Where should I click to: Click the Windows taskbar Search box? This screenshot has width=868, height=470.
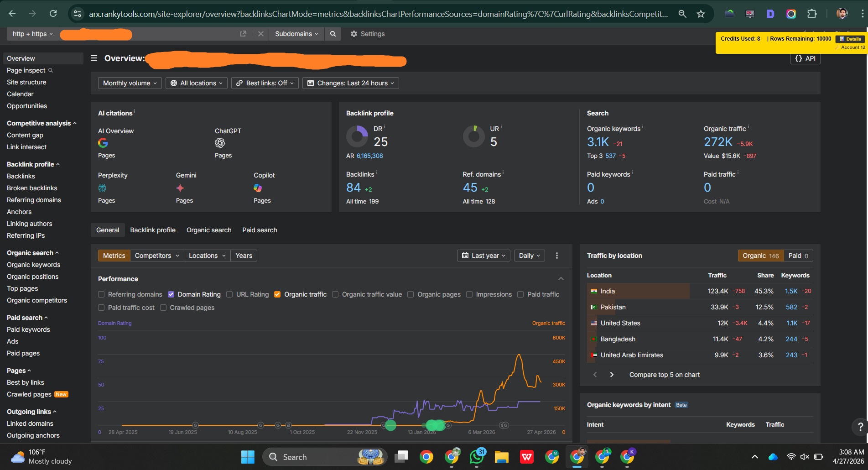click(x=324, y=457)
